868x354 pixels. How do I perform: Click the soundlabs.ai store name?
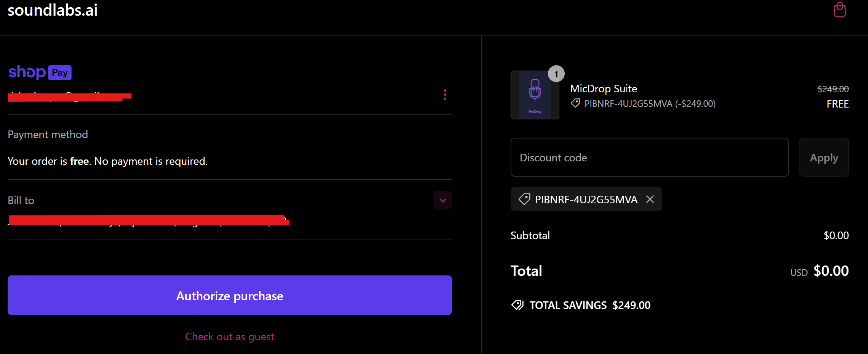[53, 10]
